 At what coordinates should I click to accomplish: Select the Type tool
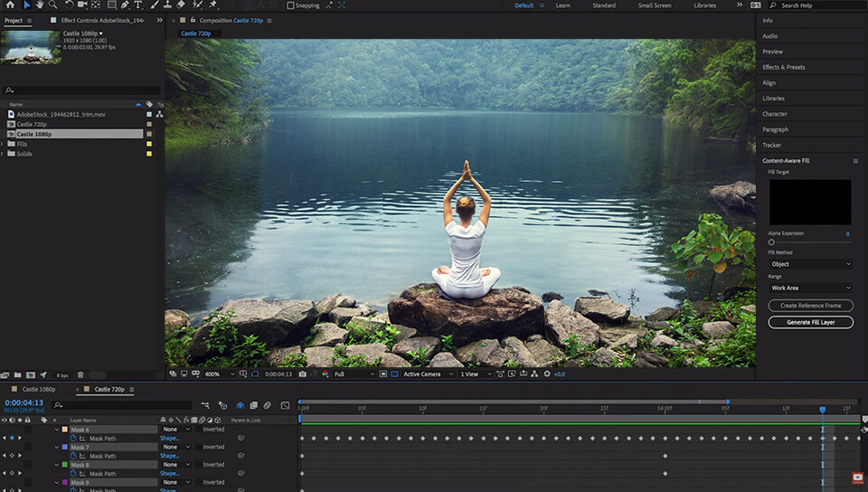[x=138, y=5]
